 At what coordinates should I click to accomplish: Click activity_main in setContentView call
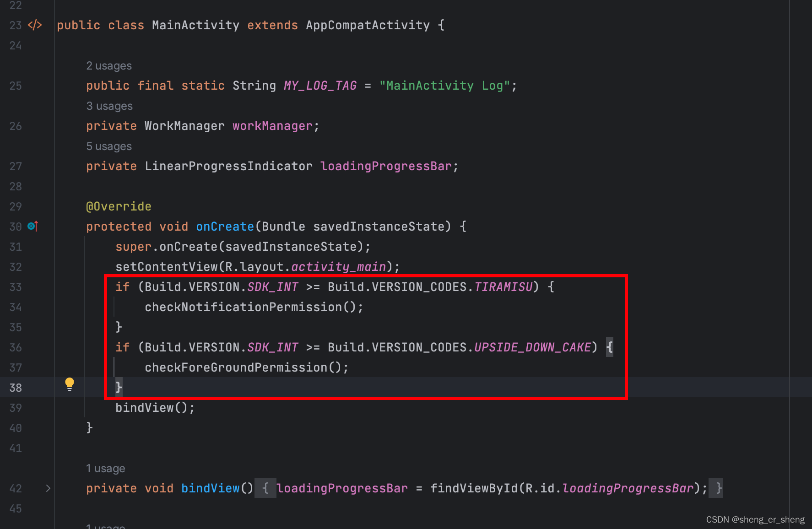[339, 267]
